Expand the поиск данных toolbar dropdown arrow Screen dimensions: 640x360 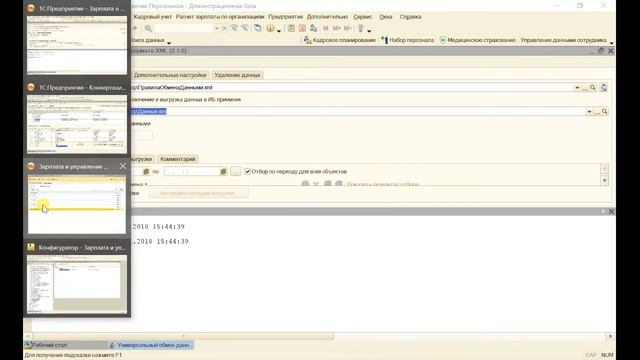pos(169,42)
